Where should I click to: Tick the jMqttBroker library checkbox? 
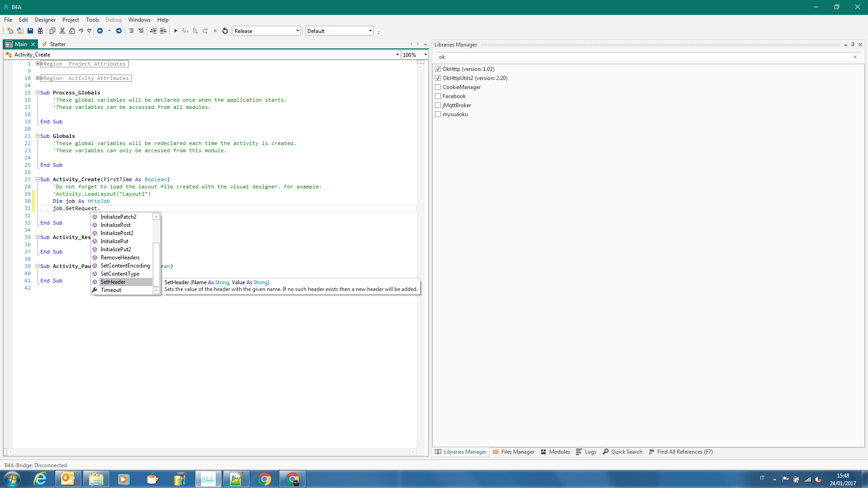pyautogui.click(x=438, y=105)
